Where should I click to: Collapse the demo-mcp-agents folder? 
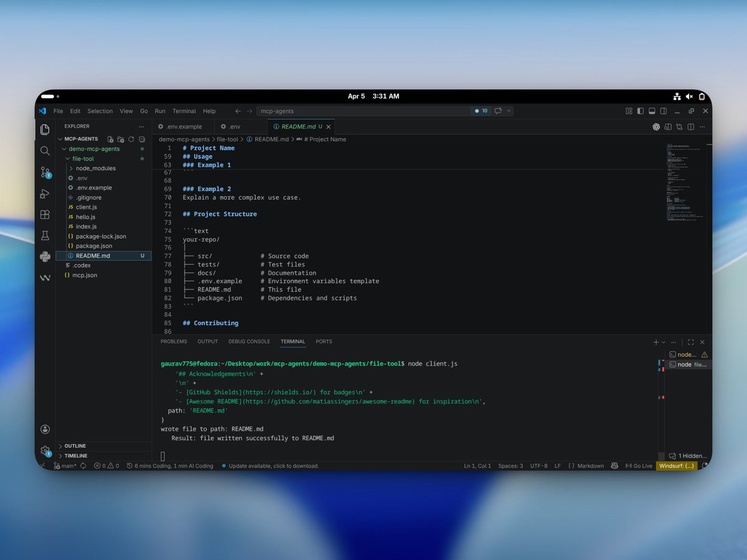(63, 149)
